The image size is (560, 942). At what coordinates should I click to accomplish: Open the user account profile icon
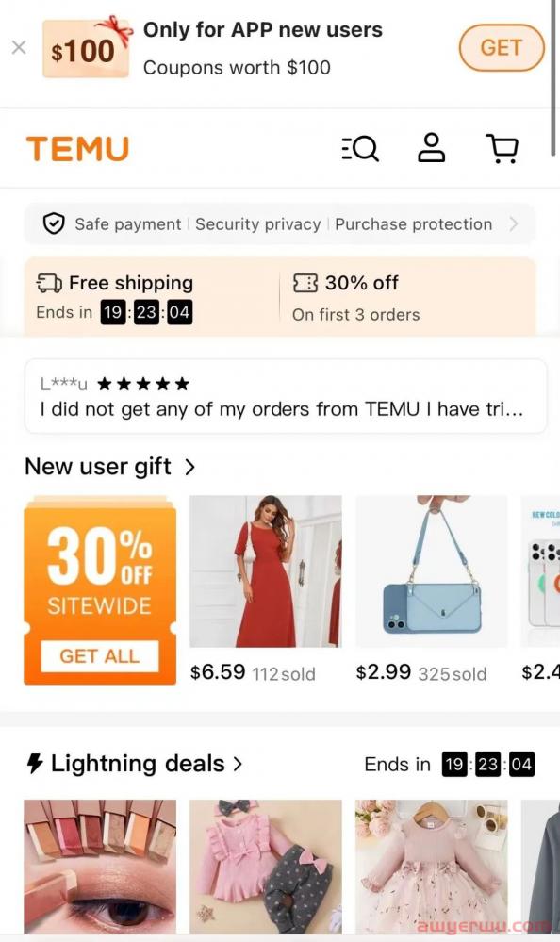click(432, 148)
